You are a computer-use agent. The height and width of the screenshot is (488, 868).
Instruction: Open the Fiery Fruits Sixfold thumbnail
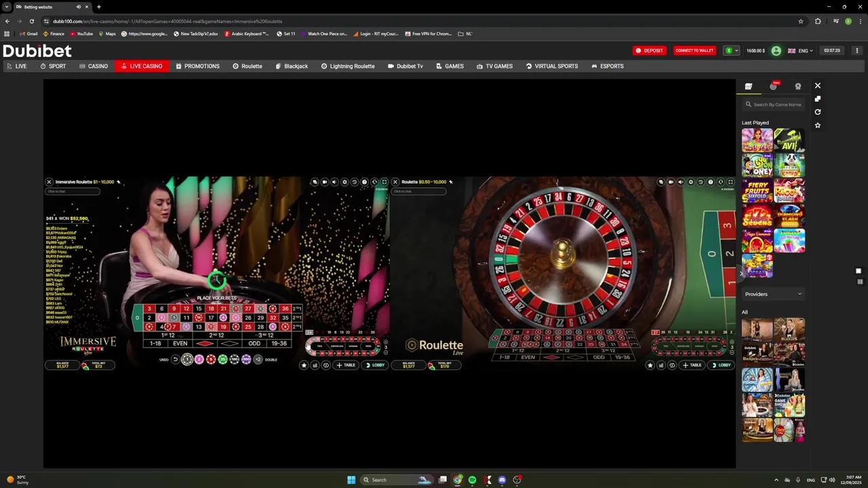click(x=757, y=190)
